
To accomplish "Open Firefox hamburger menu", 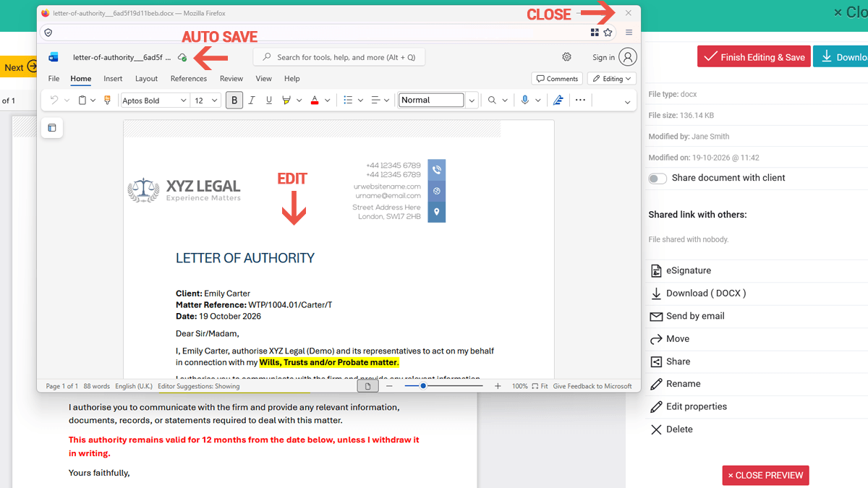I will tap(629, 33).
